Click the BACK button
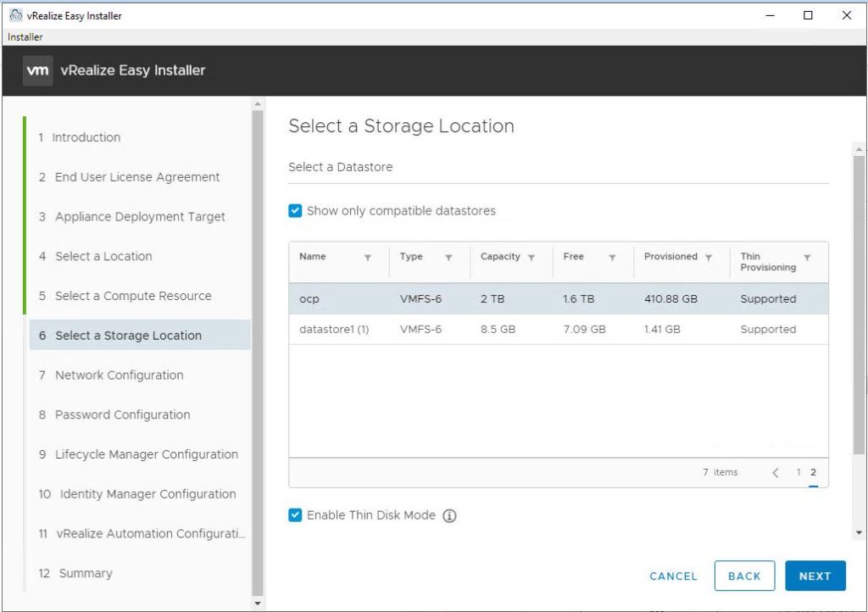 click(x=743, y=576)
